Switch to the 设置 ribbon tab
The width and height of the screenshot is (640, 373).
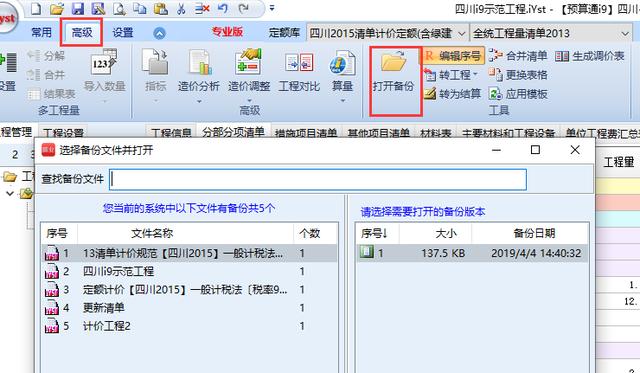click(x=123, y=32)
